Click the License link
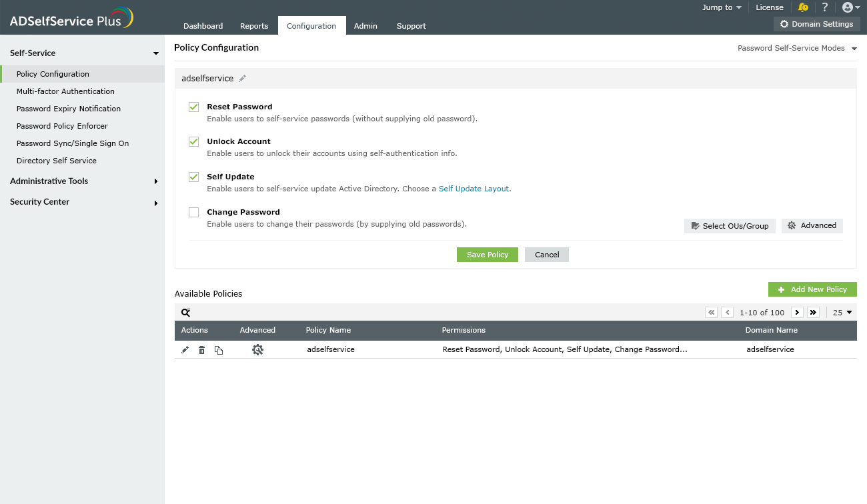This screenshot has height=504, width=867. coord(770,7)
